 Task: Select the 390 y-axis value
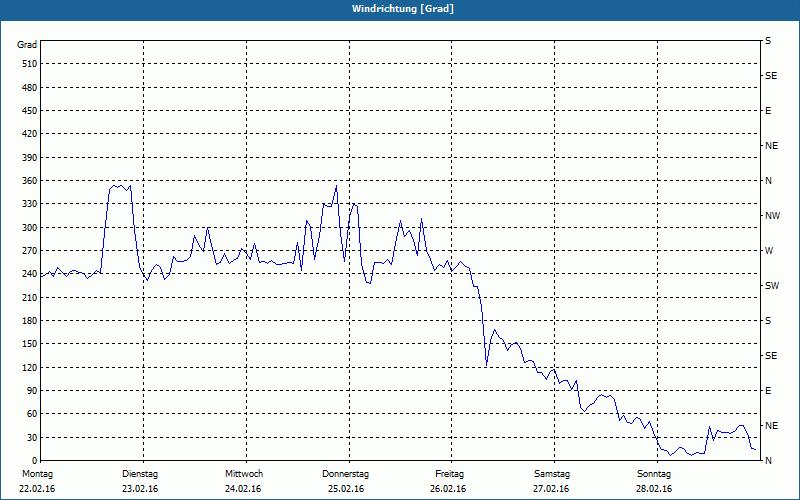coord(30,158)
